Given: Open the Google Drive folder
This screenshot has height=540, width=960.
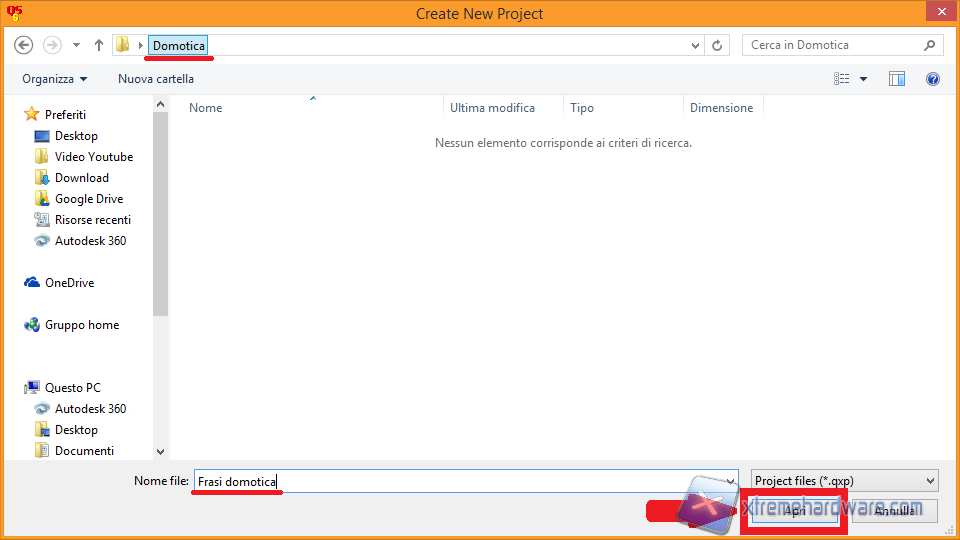Looking at the screenshot, I should (88, 199).
